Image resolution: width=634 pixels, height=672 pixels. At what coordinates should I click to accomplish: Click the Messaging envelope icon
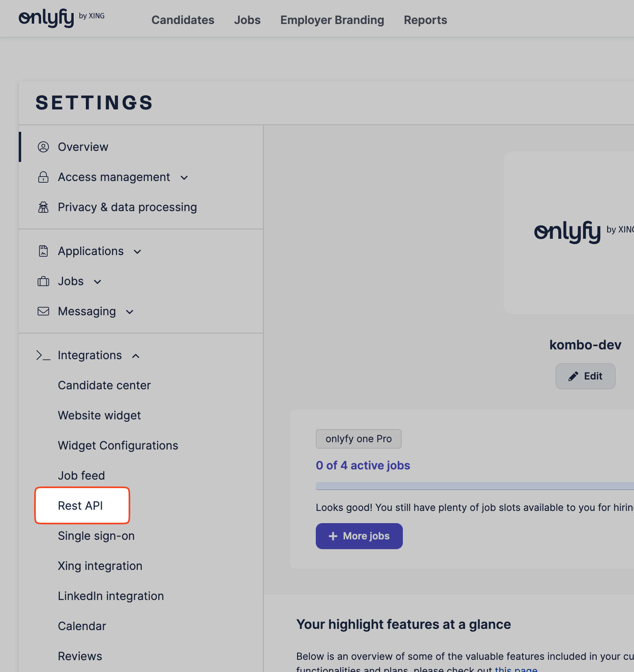(x=43, y=311)
